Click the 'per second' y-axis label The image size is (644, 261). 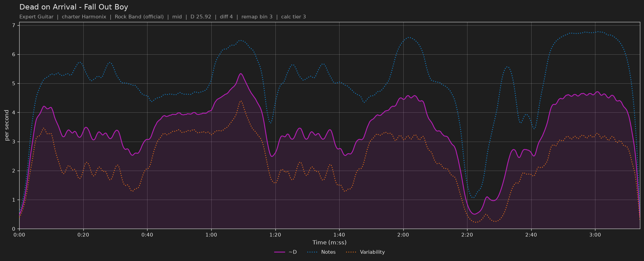7,125
